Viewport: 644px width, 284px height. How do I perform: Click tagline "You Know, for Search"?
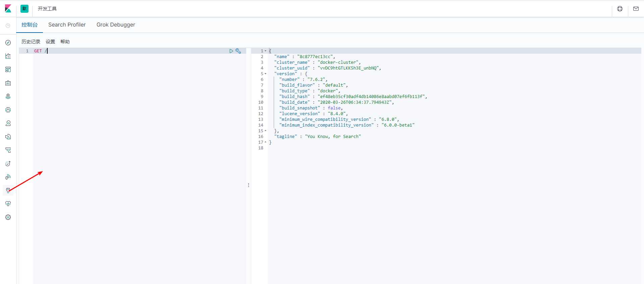click(x=333, y=137)
